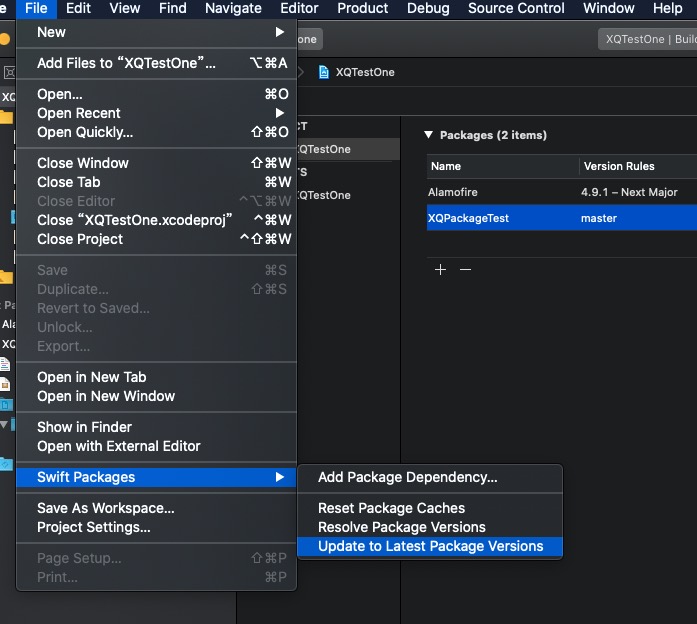Select Open in New Window
The height and width of the screenshot is (624, 697).
[156, 396]
